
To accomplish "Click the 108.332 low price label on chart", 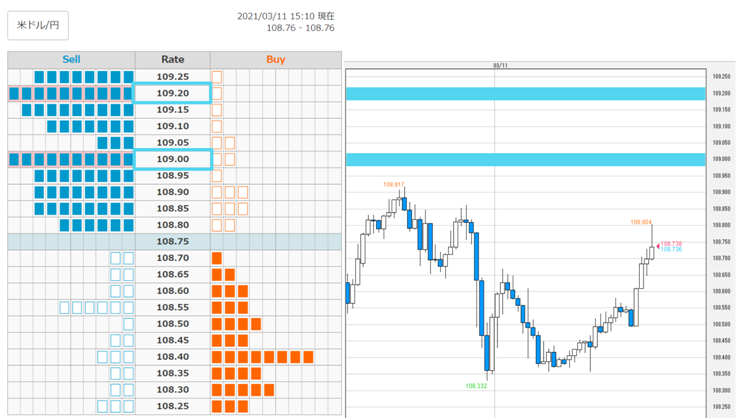I will click(476, 386).
